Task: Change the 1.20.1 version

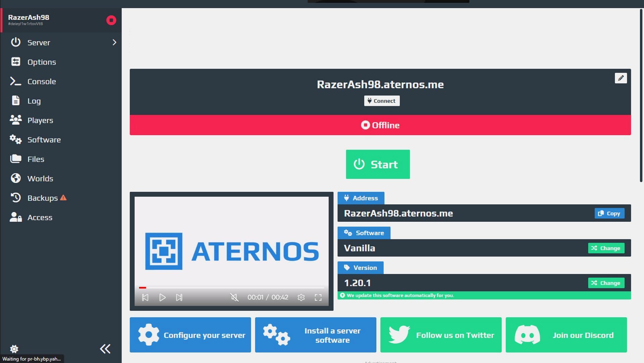Action: tap(606, 283)
